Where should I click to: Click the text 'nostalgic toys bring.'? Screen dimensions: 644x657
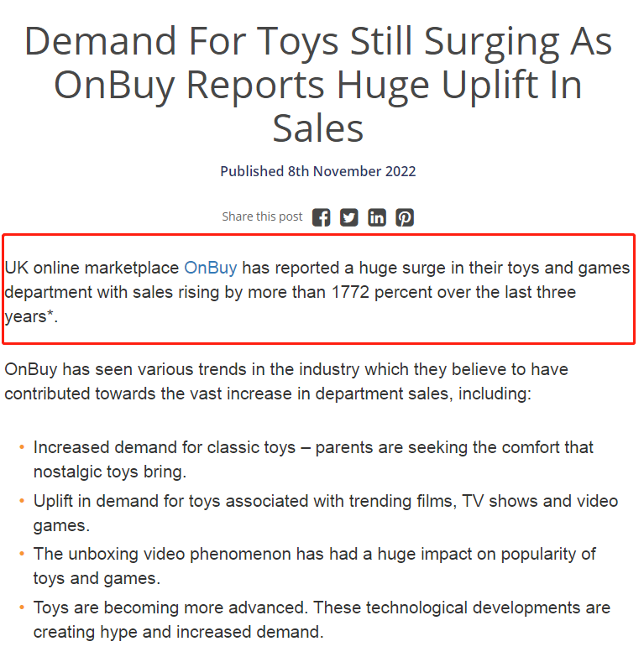[110, 472]
